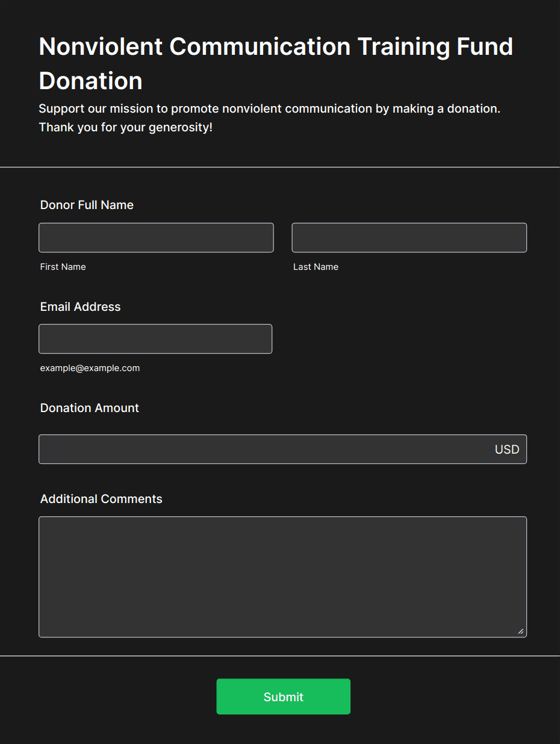
Task: Click the faint dollar sign in Donation Amount
Action: [51, 449]
